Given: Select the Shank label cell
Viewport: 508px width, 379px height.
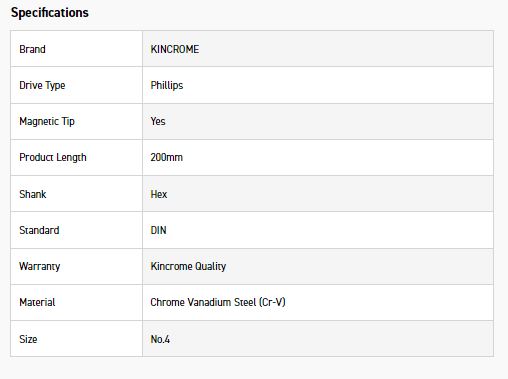Looking at the screenshot, I should [x=76, y=194].
